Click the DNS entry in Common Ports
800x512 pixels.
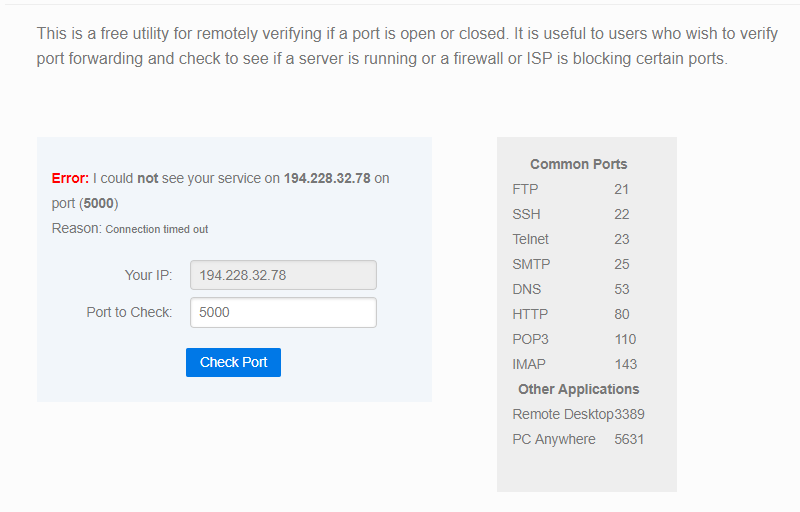click(x=526, y=289)
